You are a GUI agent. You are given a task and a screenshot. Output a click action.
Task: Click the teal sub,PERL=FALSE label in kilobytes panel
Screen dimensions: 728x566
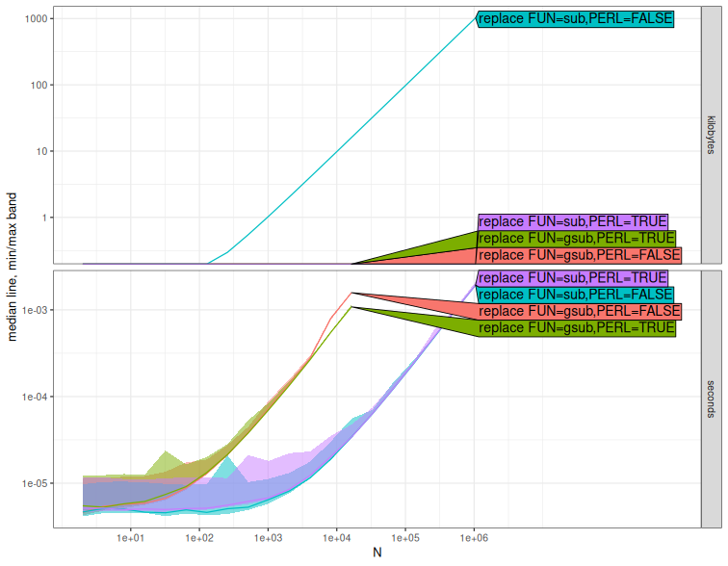point(576,18)
